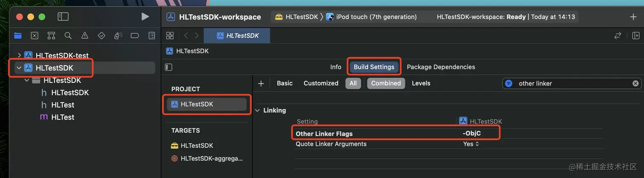Switch to the Combined view

click(x=386, y=83)
